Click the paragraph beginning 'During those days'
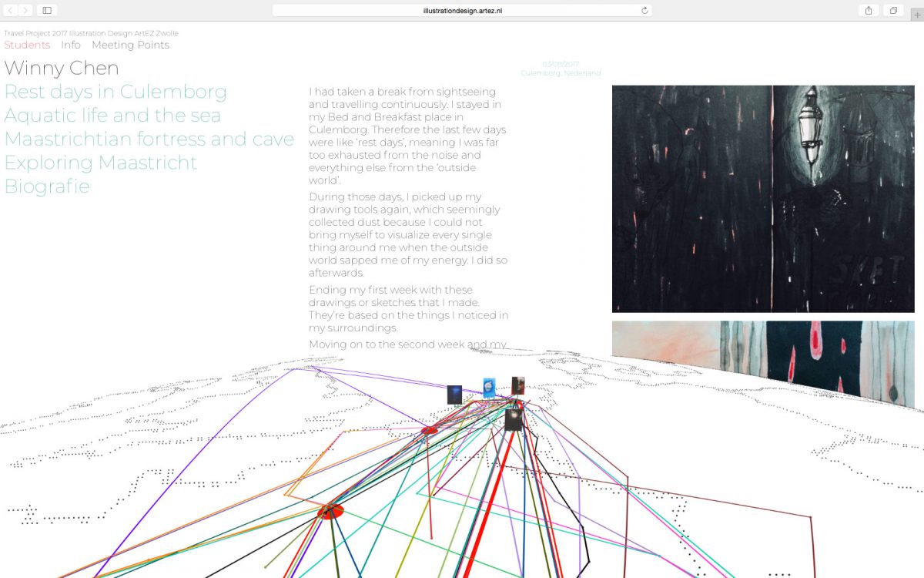The height and width of the screenshot is (578, 924). pos(408,235)
